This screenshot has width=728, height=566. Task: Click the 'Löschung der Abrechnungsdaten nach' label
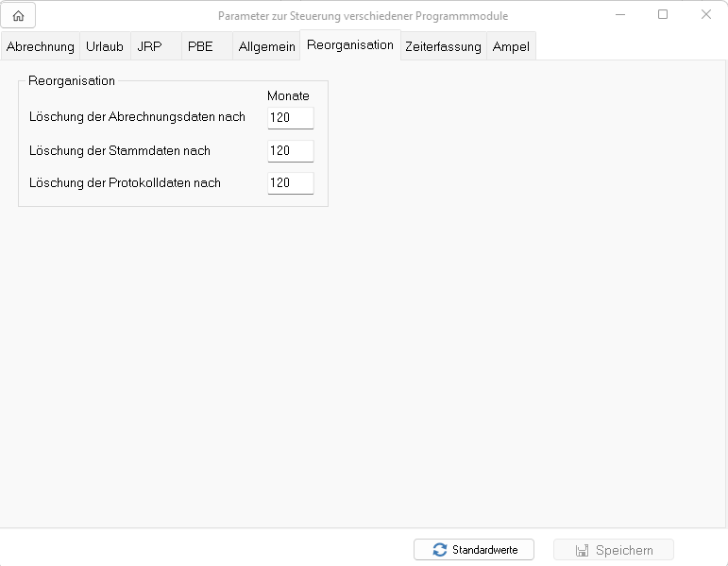[x=137, y=117]
